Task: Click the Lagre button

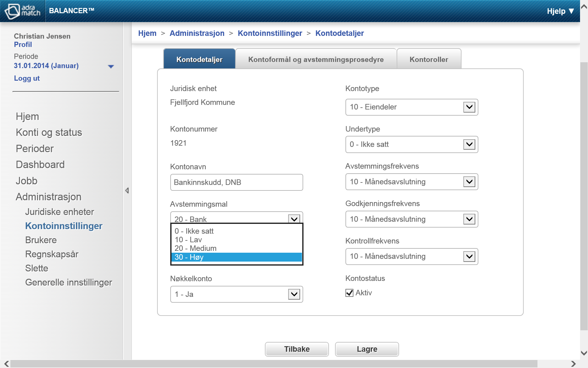Action: click(367, 349)
